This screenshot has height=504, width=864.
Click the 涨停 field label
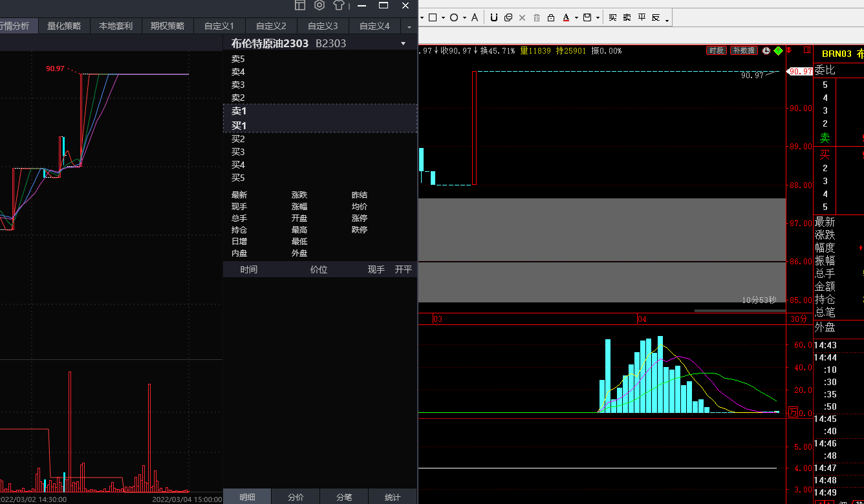click(x=360, y=218)
